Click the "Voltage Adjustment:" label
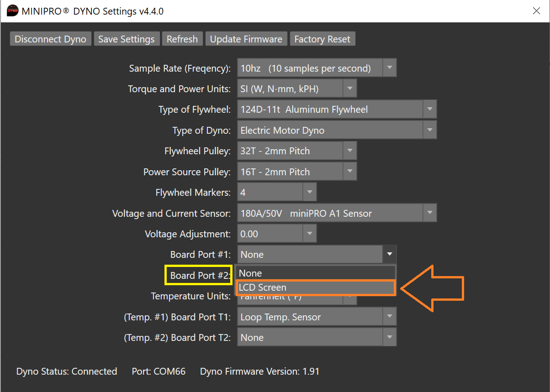Screen dimensions: 550x392 [188, 234]
